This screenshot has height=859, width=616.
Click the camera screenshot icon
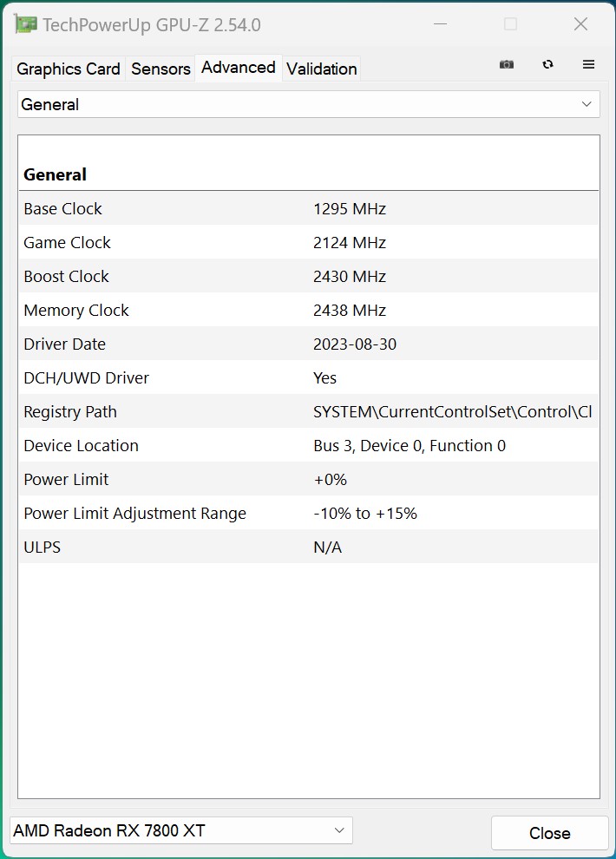coord(507,65)
